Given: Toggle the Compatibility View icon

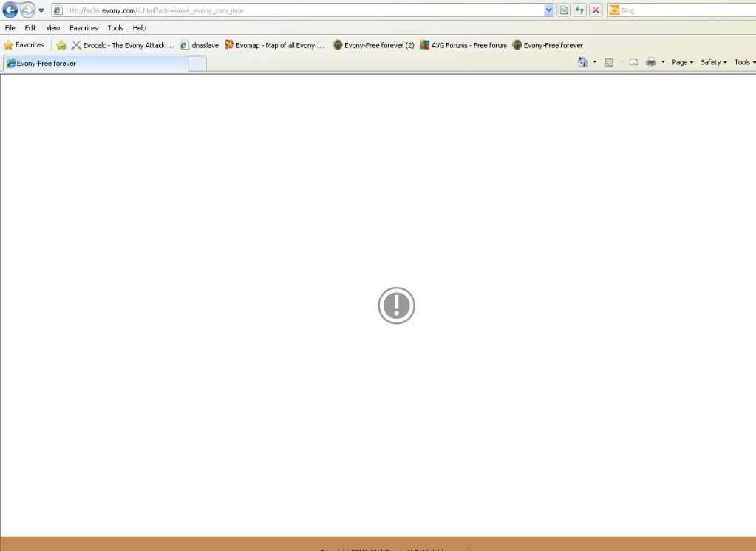Looking at the screenshot, I should (x=565, y=10).
